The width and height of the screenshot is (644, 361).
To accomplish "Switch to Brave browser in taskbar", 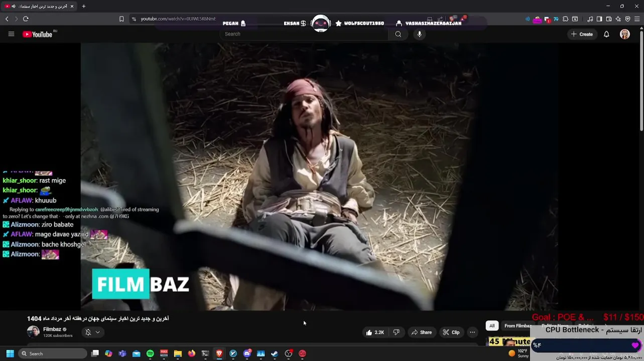I will [219, 353].
